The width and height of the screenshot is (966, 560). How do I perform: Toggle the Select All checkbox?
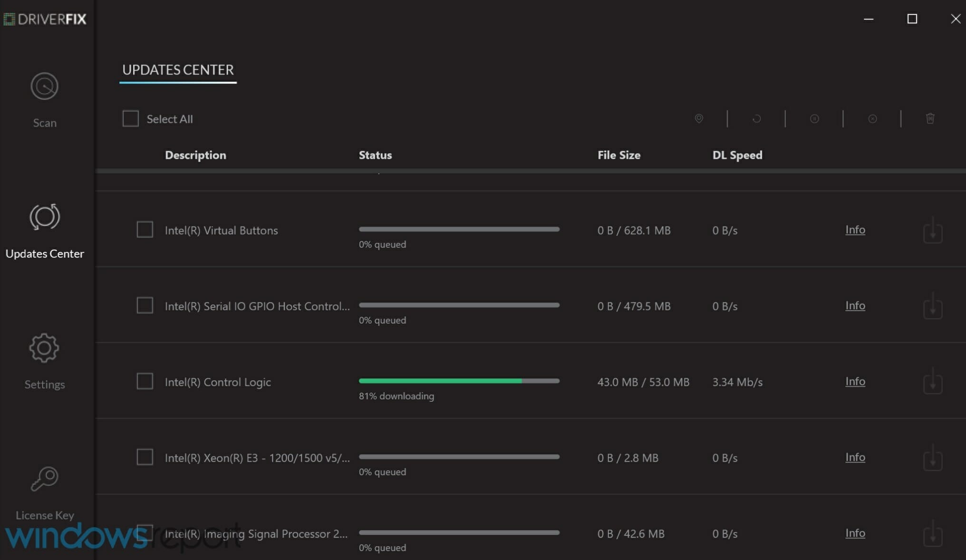click(131, 118)
